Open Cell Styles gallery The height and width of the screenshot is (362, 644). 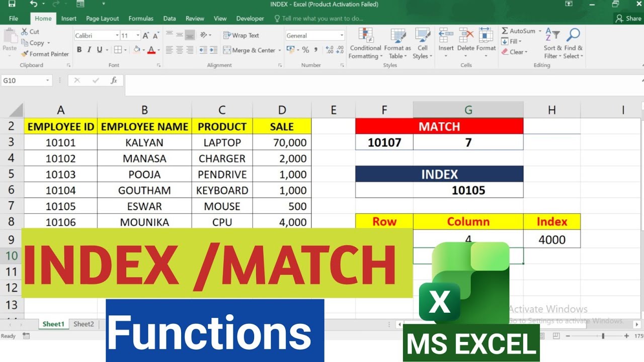(423, 43)
